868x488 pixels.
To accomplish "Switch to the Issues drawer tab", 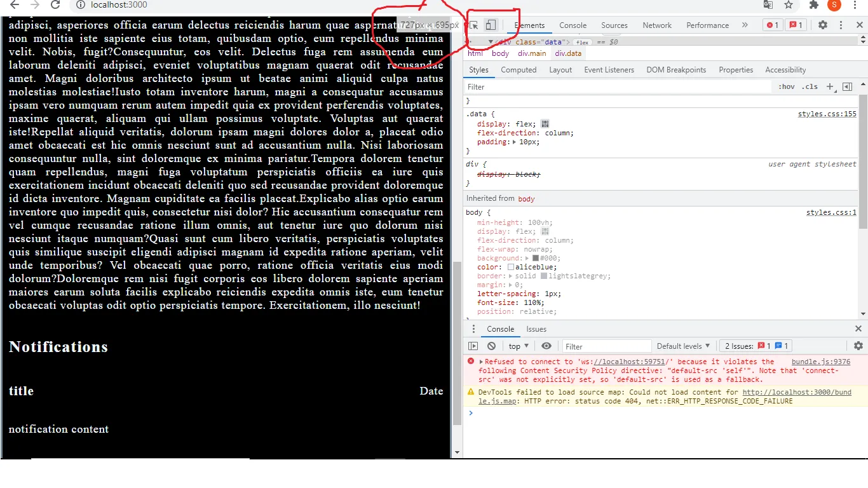I will click(x=536, y=329).
